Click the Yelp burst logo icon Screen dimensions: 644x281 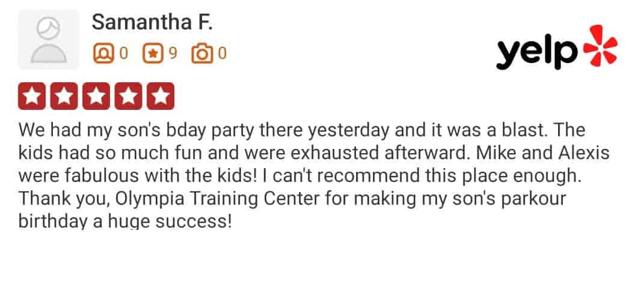(x=600, y=46)
